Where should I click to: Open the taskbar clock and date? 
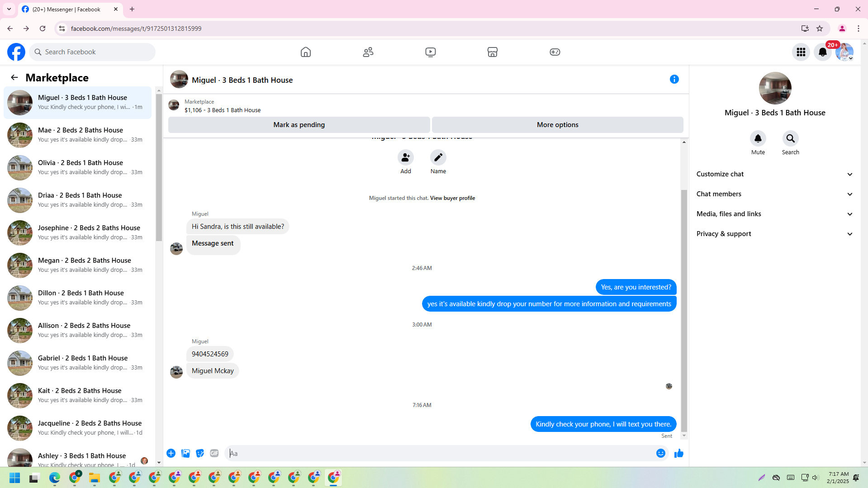click(x=838, y=478)
